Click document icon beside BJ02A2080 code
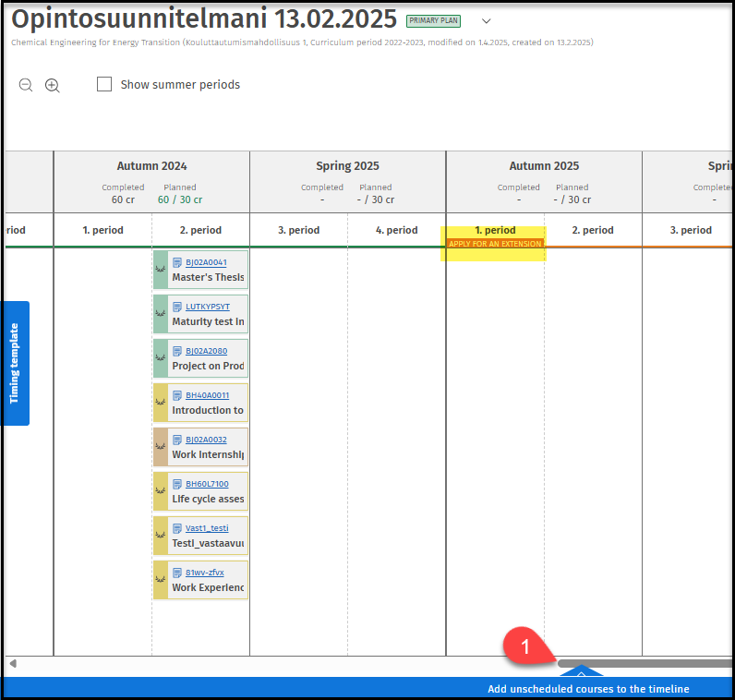The height and width of the screenshot is (700, 735). [x=177, y=351]
